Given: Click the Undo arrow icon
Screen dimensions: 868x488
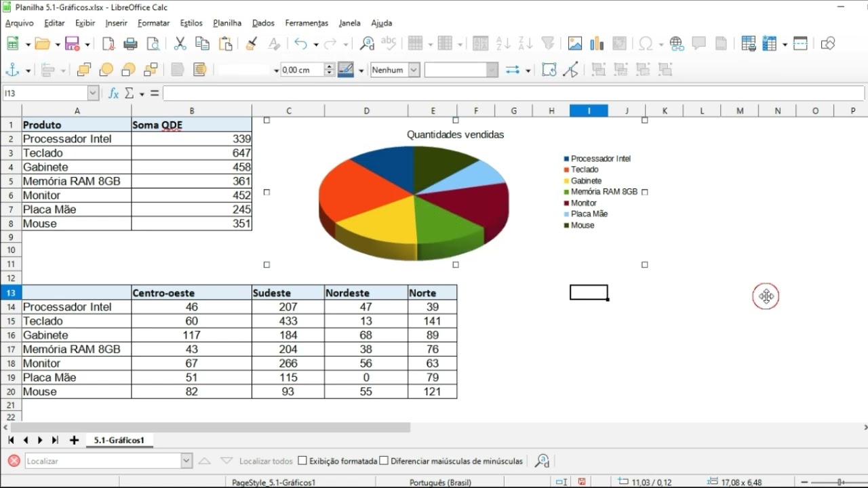Looking at the screenshot, I should tap(301, 43).
